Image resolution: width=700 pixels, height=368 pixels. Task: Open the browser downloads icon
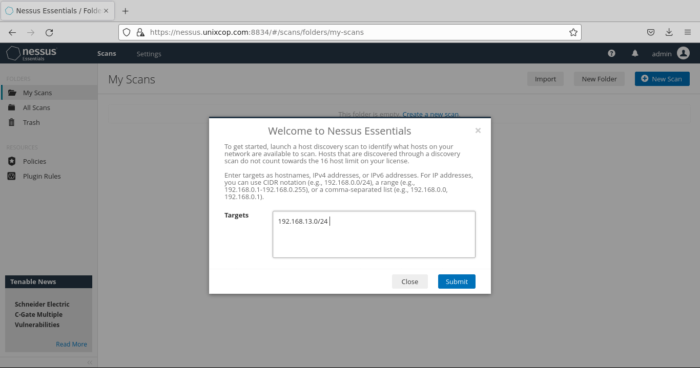pos(669,32)
